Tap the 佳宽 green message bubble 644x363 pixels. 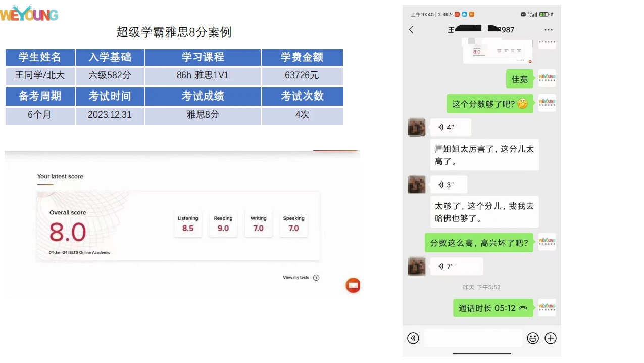[x=520, y=79]
